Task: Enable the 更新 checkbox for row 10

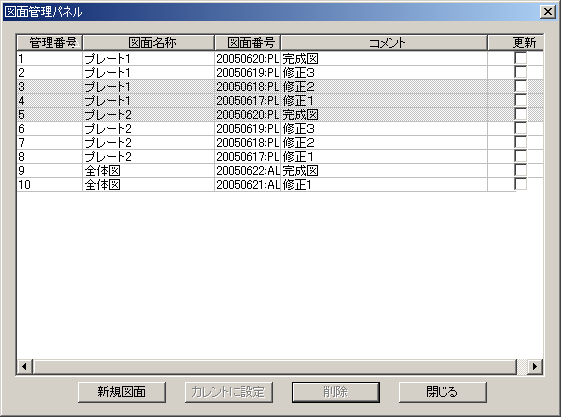Action: [x=521, y=184]
